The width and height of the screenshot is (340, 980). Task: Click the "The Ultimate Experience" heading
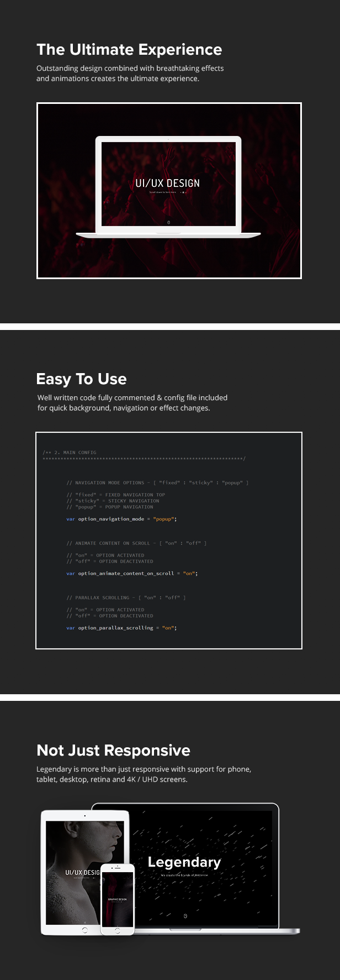129,50
